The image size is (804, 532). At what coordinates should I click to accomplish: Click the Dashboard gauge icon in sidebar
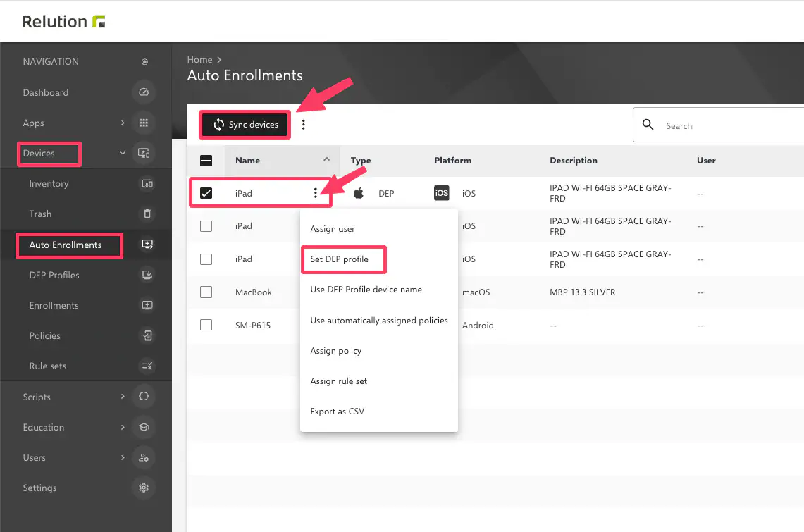click(144, 92)
